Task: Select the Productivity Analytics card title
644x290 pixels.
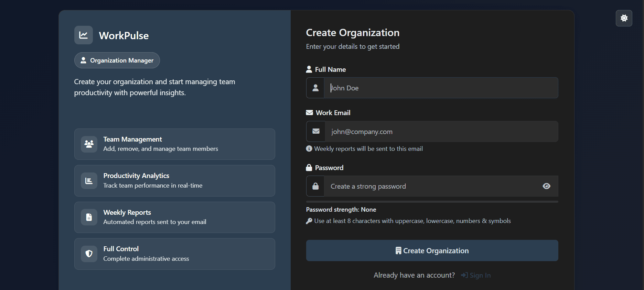Action: coord(136,176)
